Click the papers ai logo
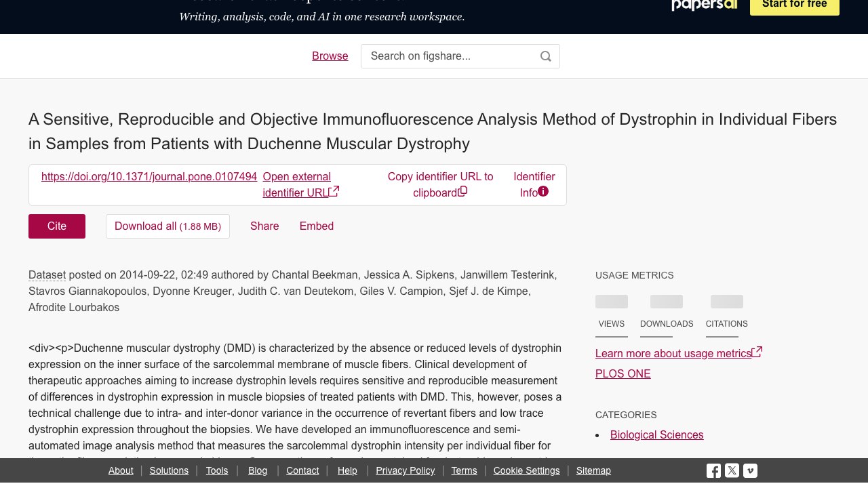 point(705,5)
